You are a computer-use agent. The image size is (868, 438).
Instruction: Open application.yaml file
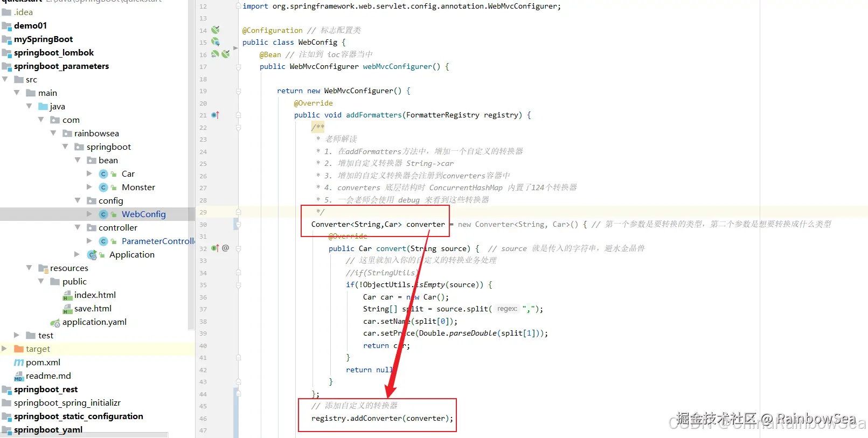click(94, 322)
